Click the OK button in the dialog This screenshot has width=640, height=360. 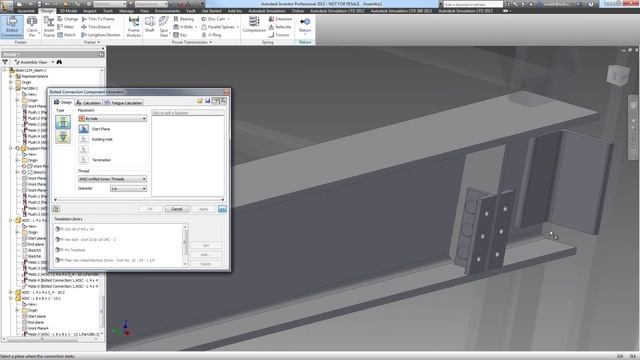pos(150,209)
